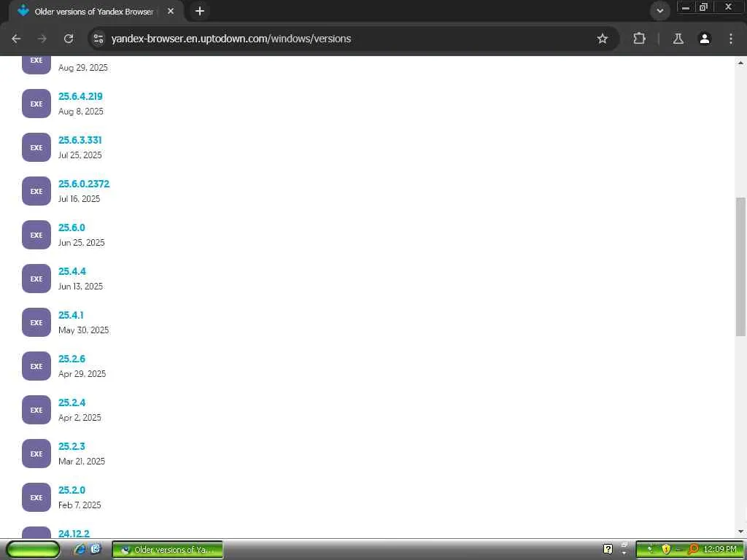This screenshot has width=747, height=560.
Task: Open version 25.6.4.219 link
Action: (80, 96)
